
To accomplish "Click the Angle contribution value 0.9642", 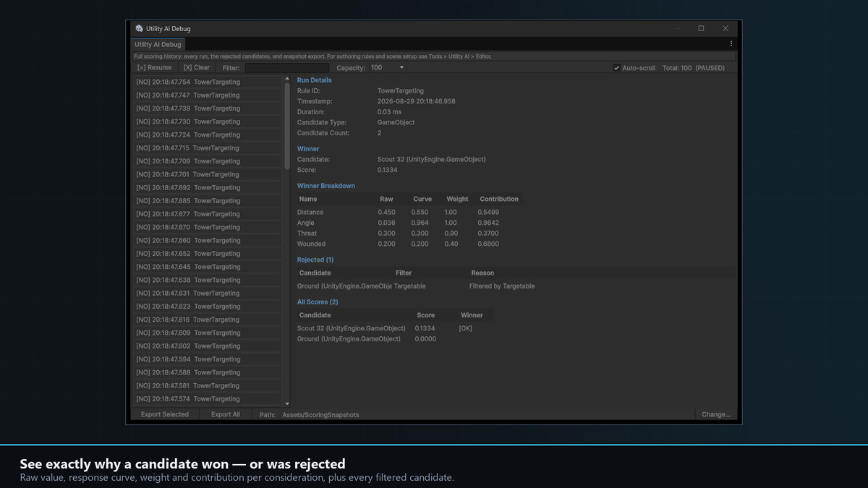I will coord(488,223).
